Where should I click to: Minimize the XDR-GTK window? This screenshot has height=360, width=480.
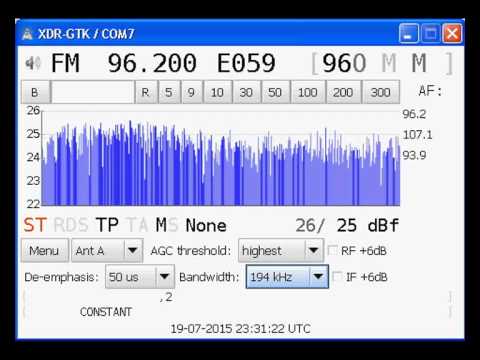pyautogui.click(x=408, y=34)
